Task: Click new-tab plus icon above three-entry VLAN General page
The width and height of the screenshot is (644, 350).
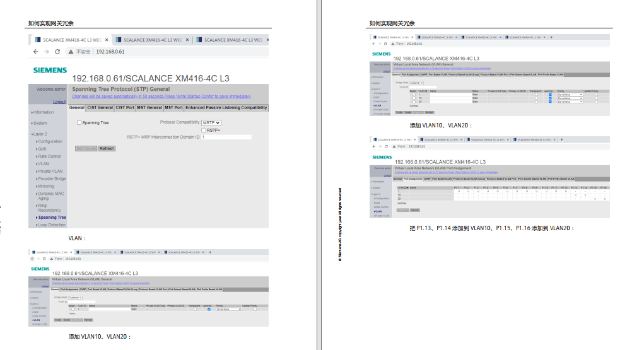Action: 551,37
